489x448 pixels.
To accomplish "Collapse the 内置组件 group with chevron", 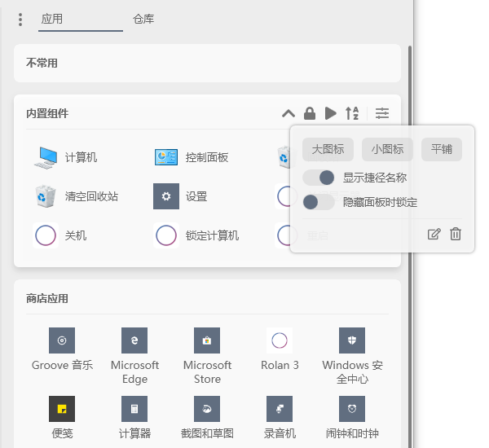I will [288, 113].
